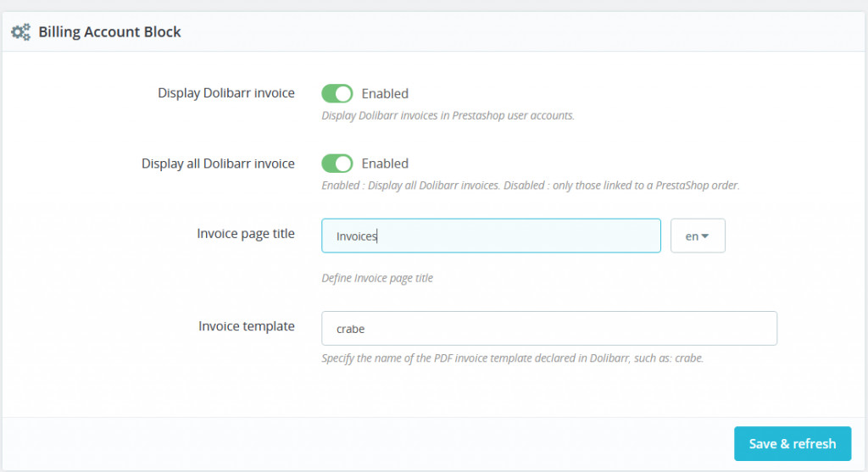Click the 'Define invoice page title' hint
The height and width of the screenshot is (472, 868).
pos(377,278)
